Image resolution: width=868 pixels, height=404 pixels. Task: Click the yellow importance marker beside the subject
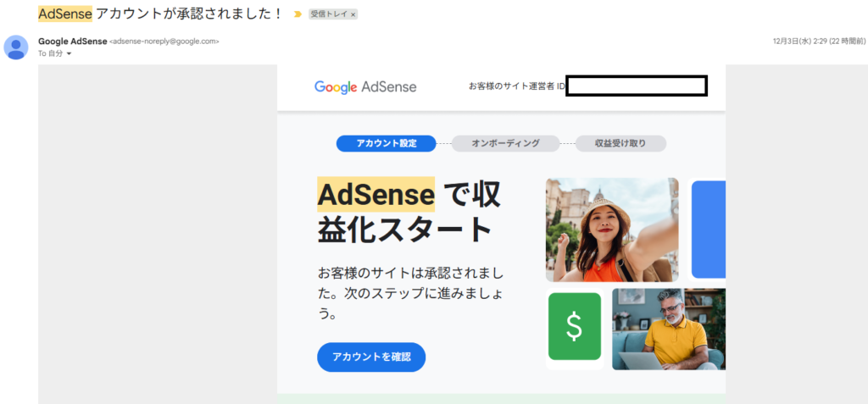[298, 14]
